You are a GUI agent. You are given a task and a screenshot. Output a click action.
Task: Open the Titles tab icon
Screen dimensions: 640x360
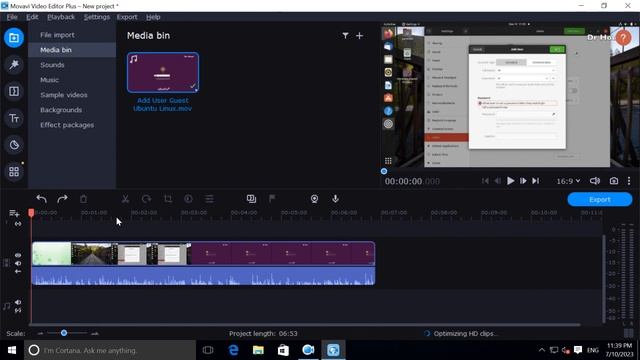pos(14,118)
